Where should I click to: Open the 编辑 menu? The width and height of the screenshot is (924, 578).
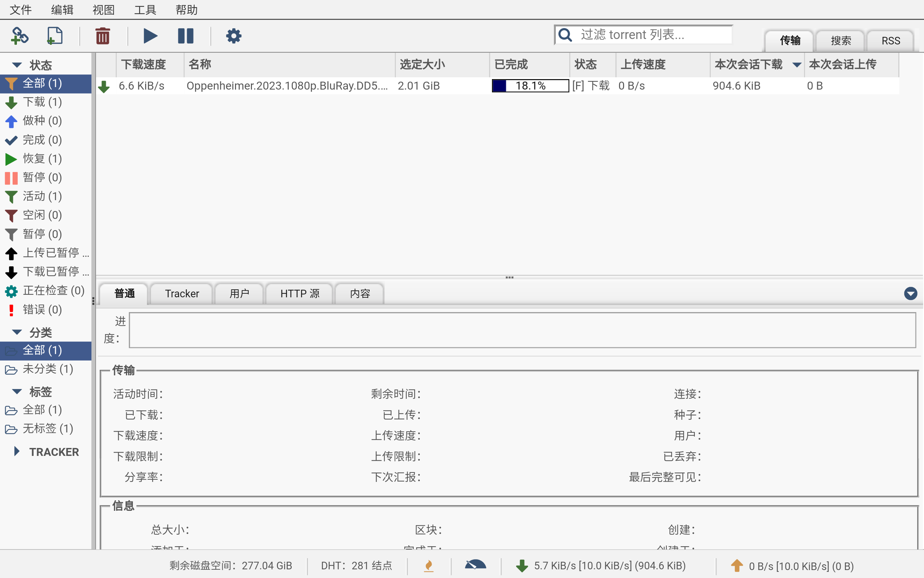point(62,9)
